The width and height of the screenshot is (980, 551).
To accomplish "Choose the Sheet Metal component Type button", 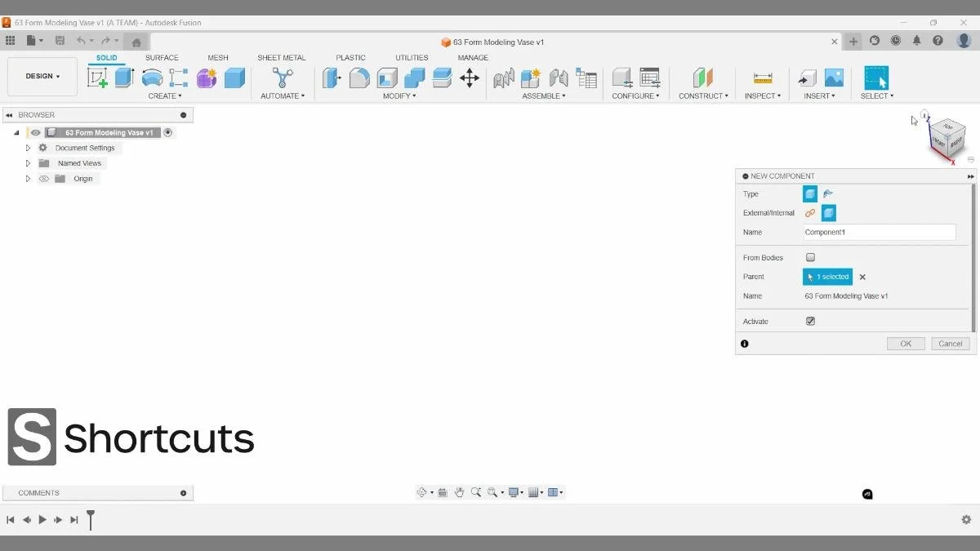I will tap(828, 193).
